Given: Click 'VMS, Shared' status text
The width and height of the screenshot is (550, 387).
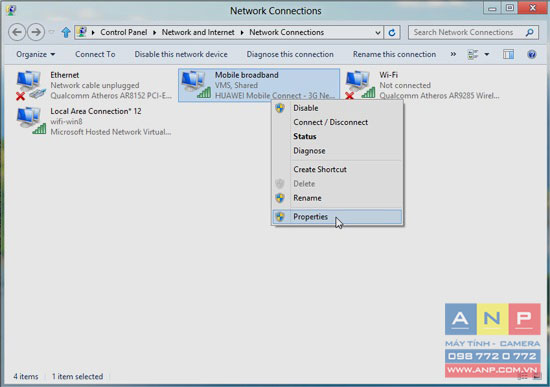Looking at the screenshot, I should click(x=236, y=85).
